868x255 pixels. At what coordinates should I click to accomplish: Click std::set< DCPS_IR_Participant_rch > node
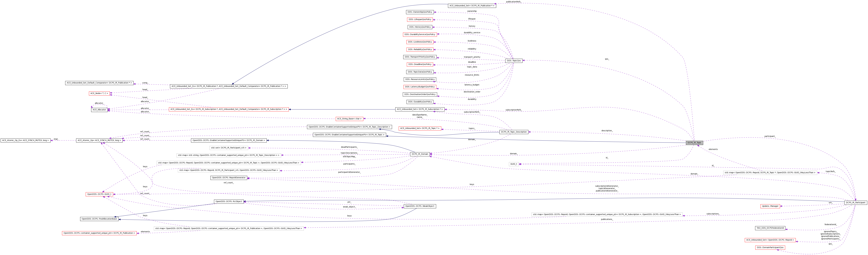229,148
